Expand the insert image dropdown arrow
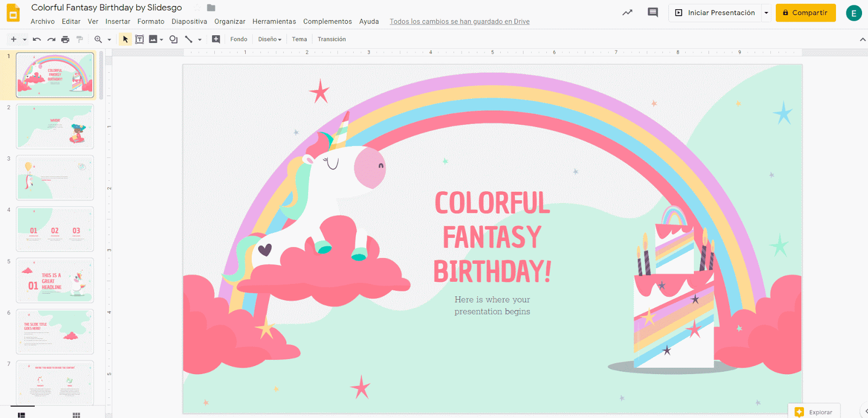Viewport: 868px width, 418px height. 161,40
